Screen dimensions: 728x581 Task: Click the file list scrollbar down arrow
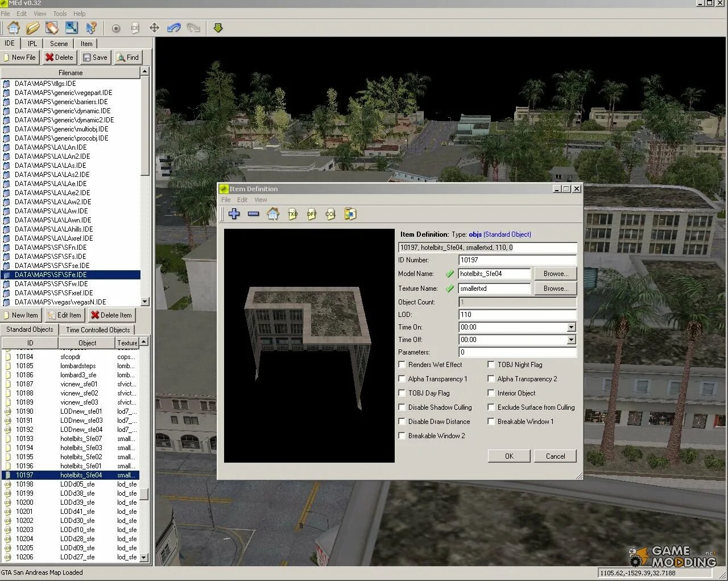click(x=144, y=302)
